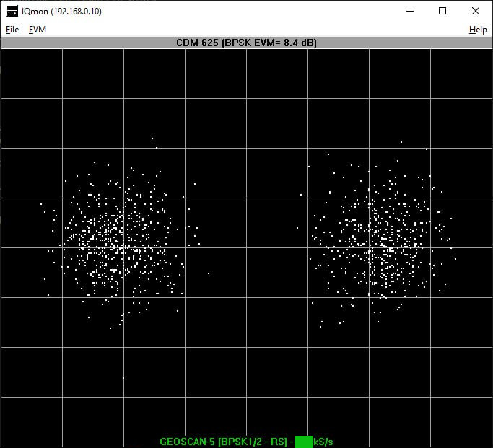493x448 pixels.
Task: Click the CDM-625 BPSK EVM header text
Action: [x=247, y=43]
